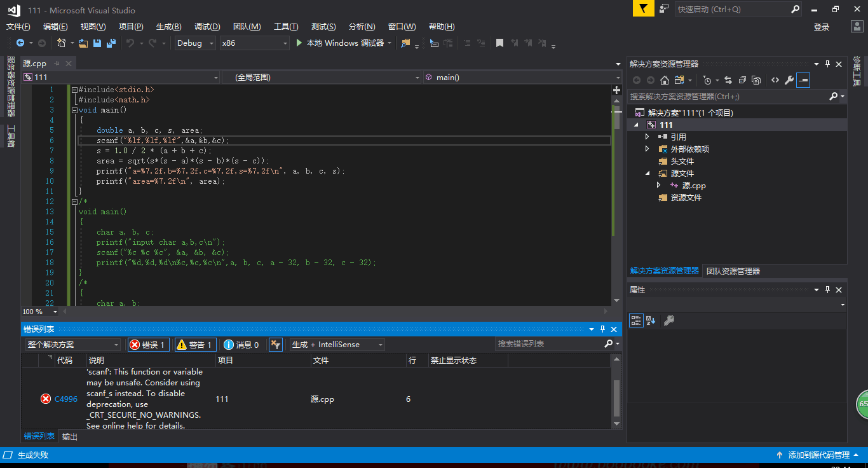
Task: Open the C4996 error code link
Action: point(66,399)
